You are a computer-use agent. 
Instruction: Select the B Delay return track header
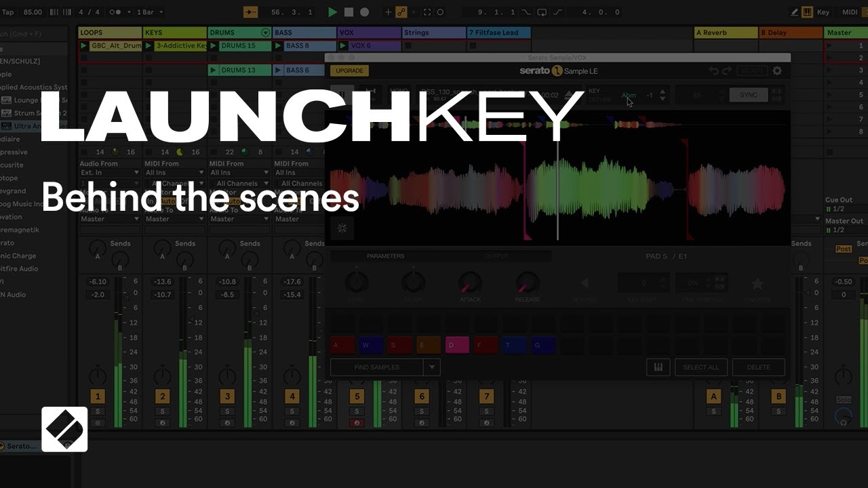pyautogui.click(x=791, y=33)
